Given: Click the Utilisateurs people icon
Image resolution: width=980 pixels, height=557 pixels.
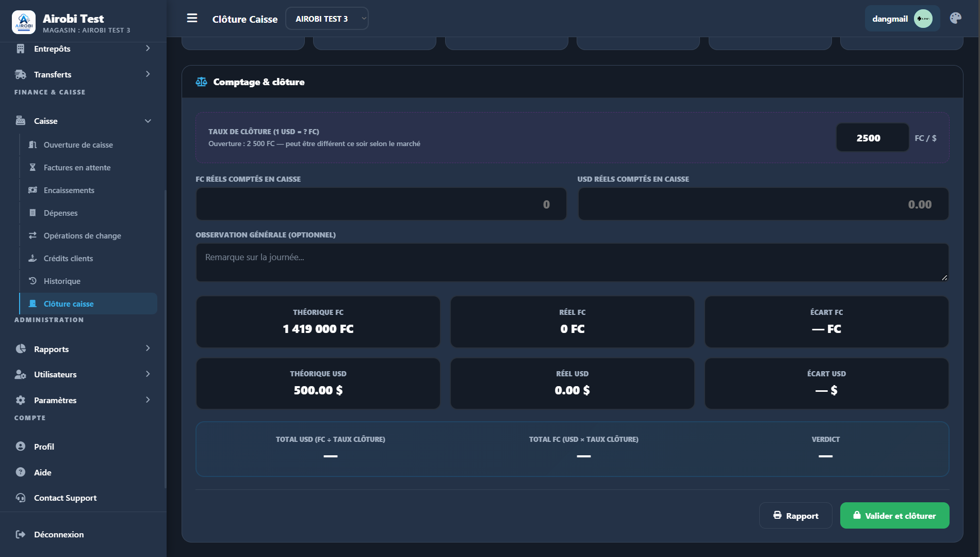Looking at the screenshot, I should pyautogui.click(x=21, y=374).
